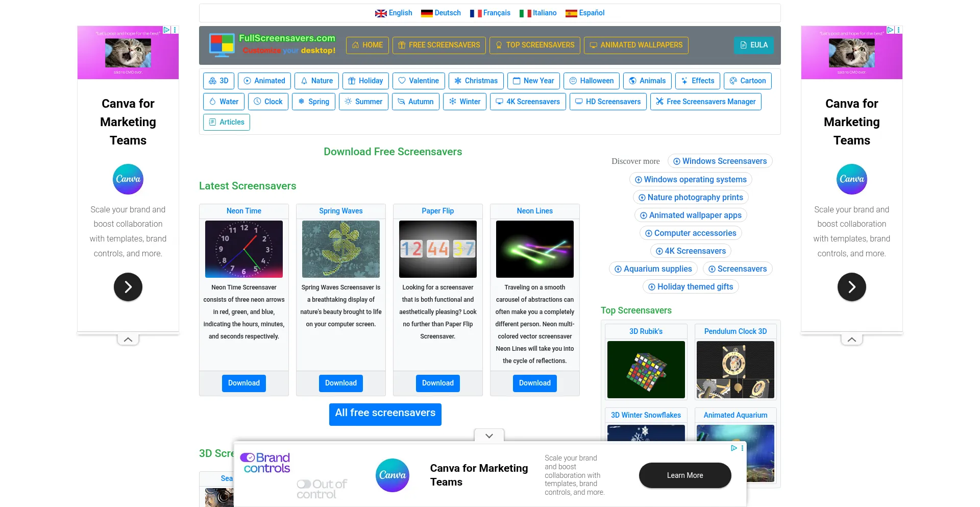This screenshot has height=507, width=980.
Task: Go to ANIMATED WALLPAPERS menu item
Action: click(x=635, y=45)
